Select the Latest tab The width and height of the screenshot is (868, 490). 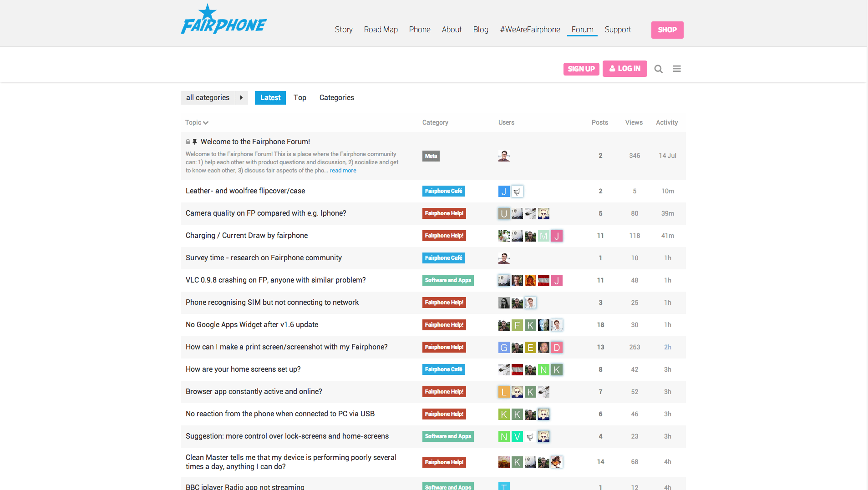(270, 98)
